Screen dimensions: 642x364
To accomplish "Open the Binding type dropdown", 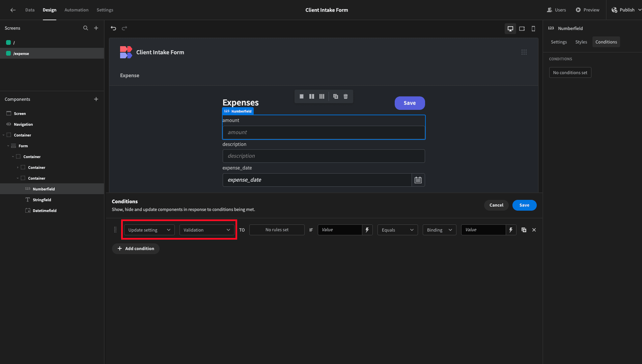I will (x=440, y=230).
